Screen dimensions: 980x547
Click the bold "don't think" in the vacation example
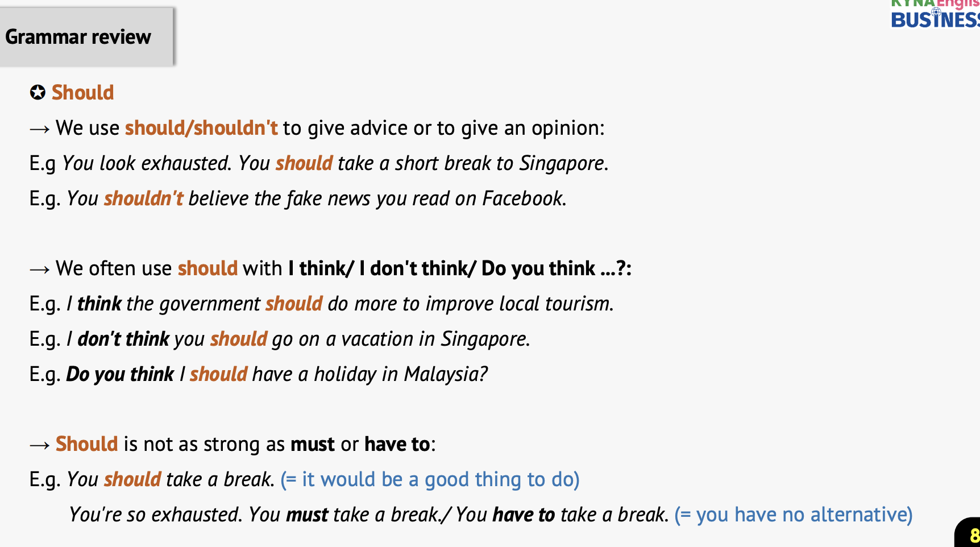pos(123,339)
